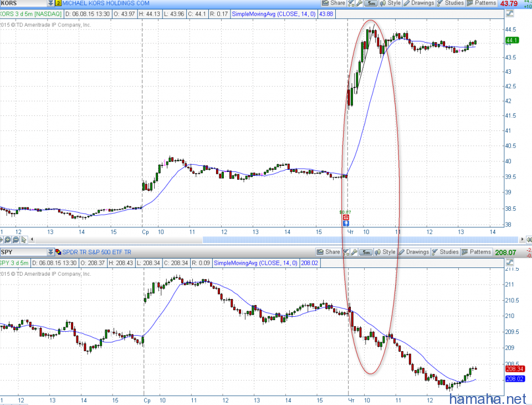Open chart settings wrench in KORS toolbar
This screenshot has width=532, height=405.
pos(359,3)
